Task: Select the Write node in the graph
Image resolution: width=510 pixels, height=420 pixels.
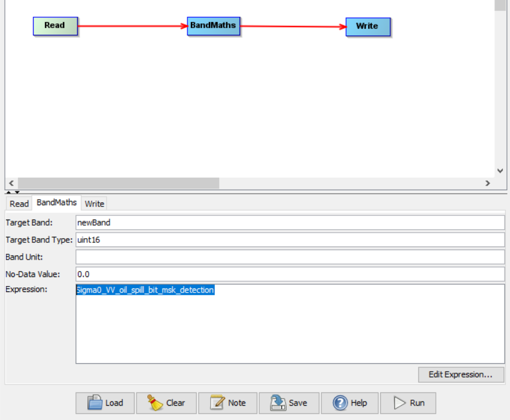Action: pos(368,26)
